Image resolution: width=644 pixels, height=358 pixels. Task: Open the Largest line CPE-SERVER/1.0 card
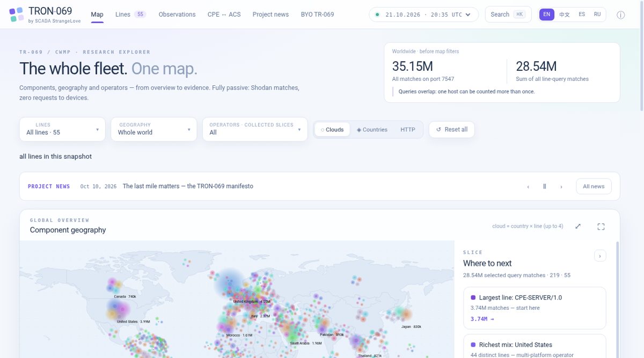[535, 308]
